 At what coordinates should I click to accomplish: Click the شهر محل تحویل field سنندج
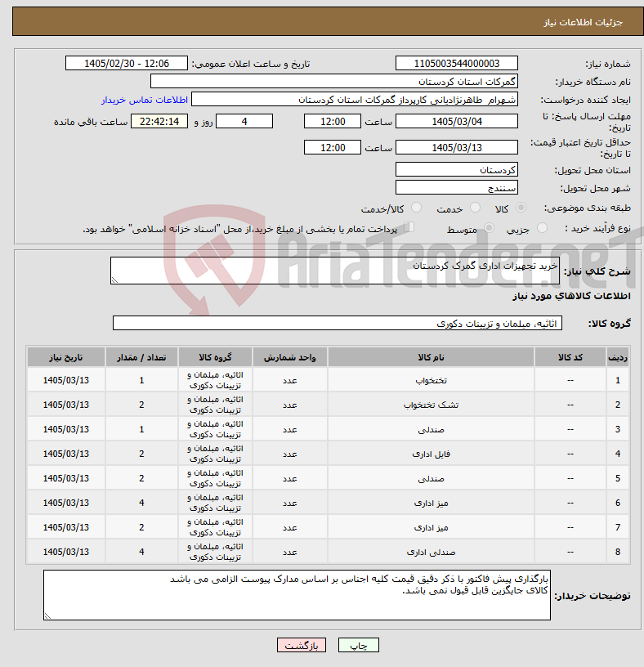[456, 188]
